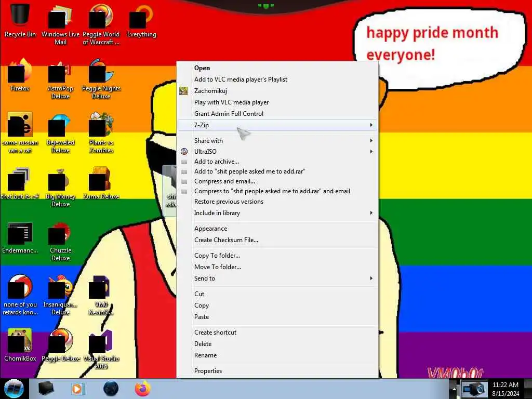Expand the Share with submenu

pyautogui.click(x=277, y=140)
